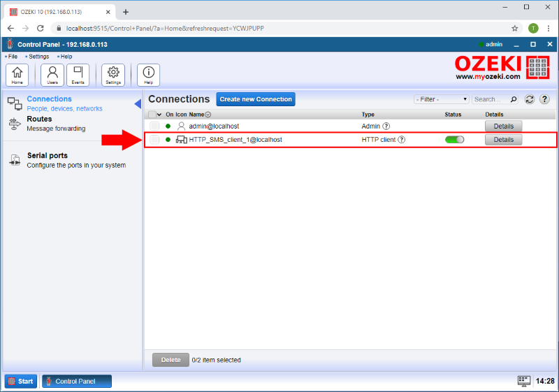Open the Events toolbar icon
559x392 pixels.
[x=78, y=75]
